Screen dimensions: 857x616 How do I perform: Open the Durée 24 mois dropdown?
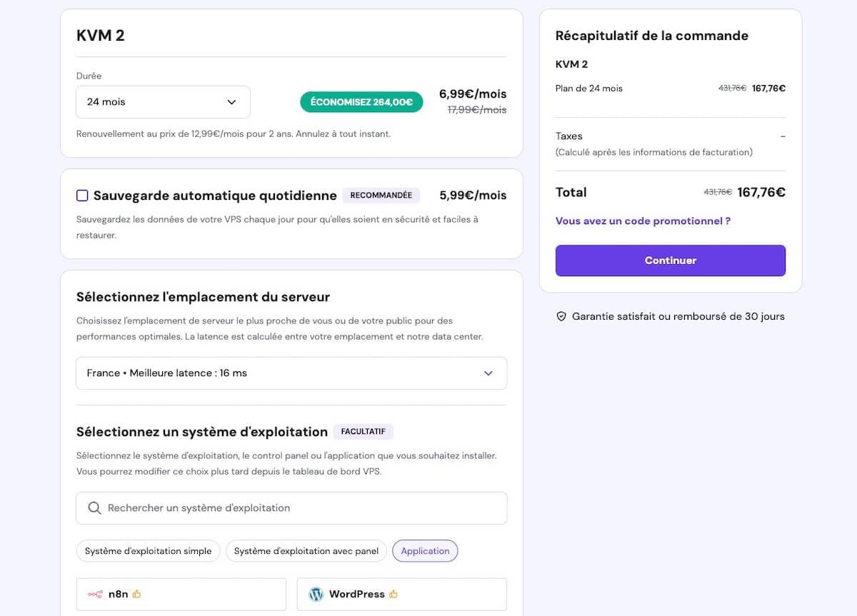163,102
